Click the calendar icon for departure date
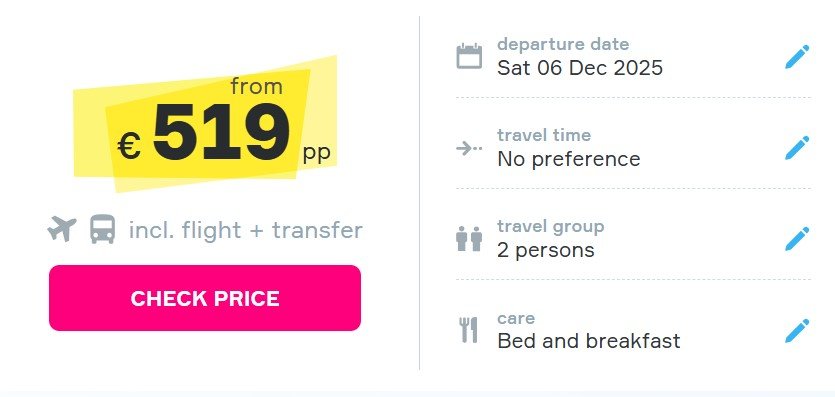The image size is (835, 397). coord(469,56)
